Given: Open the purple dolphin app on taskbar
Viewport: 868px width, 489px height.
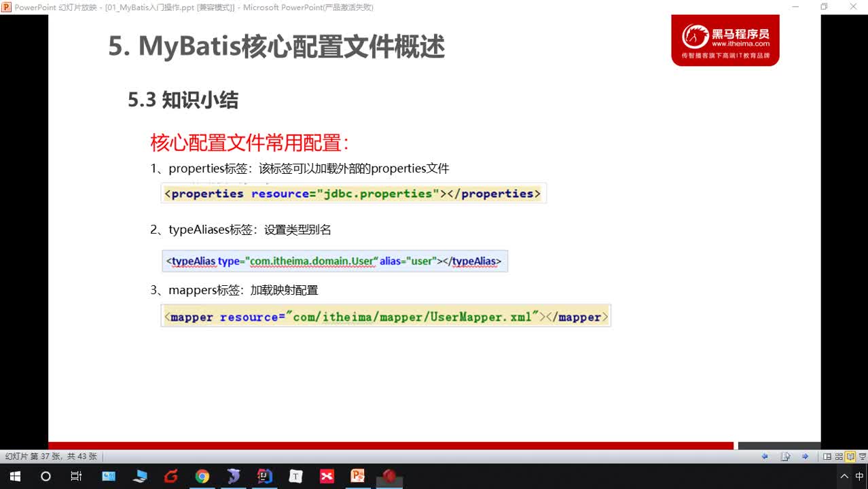Looking at the screenshot, I should 234,476.
